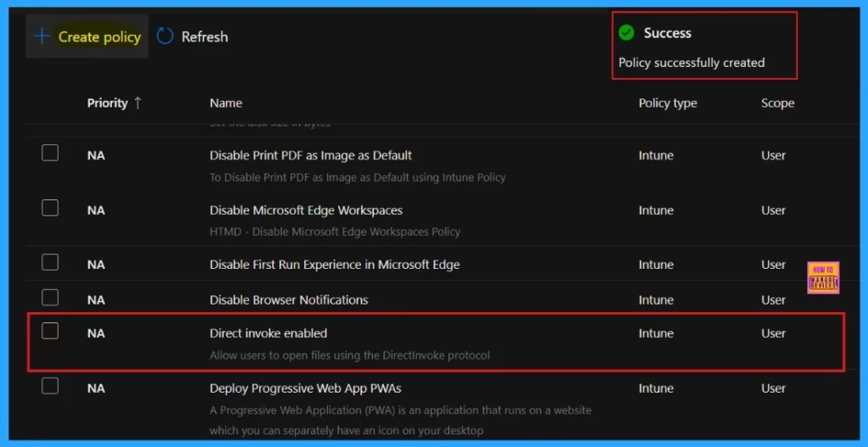Click User scope in Disable Microsoft Edge Workspaces row
Screen dimensions: 868x447
click(x=773, y=210)
